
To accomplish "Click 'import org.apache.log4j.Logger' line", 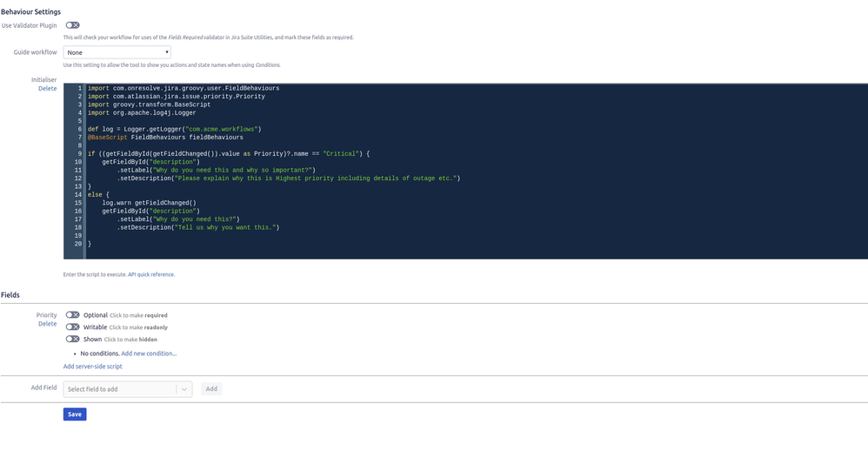I will (x=142, y=112).
